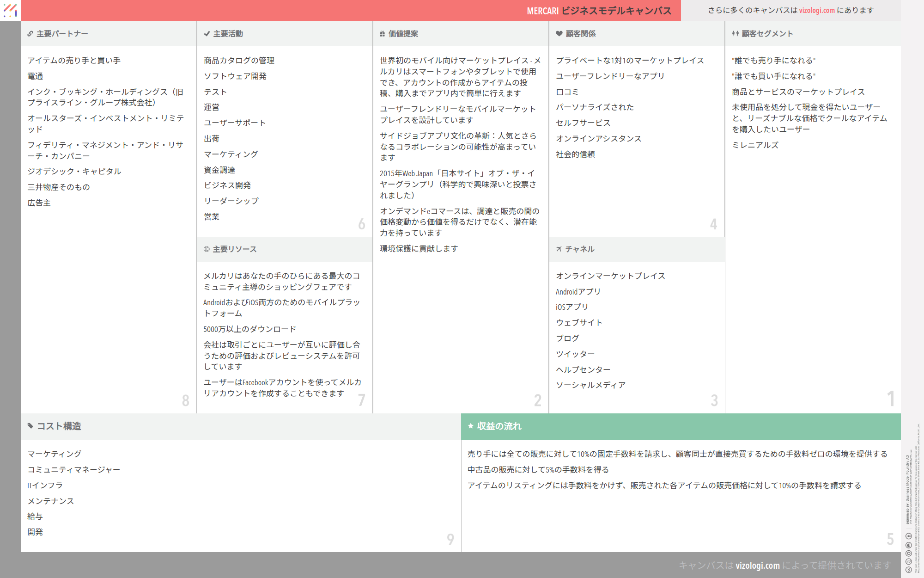Click the Androidアプリ channel entry
The image size is (924, 578).
tap(578, 292)
